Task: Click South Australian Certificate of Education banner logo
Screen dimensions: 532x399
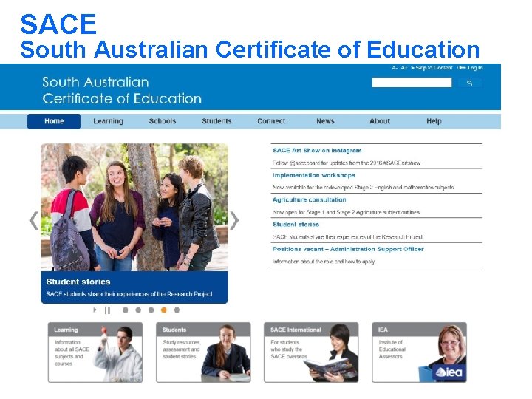Action: coord(122,90)
